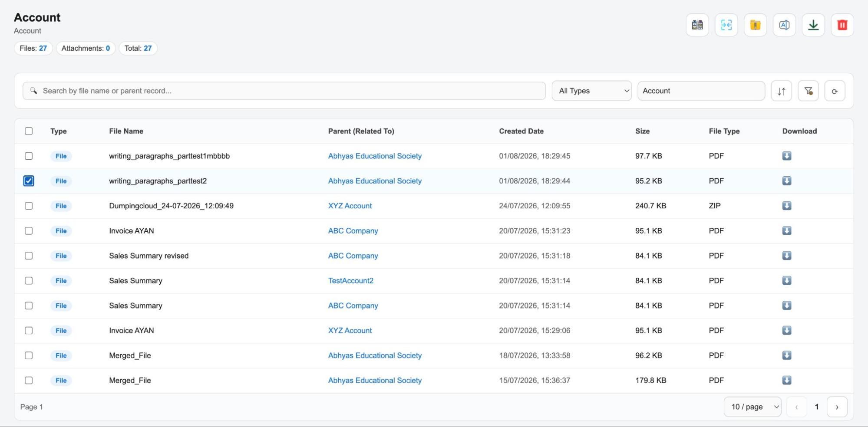This screenshot has width=868, height=427.
Task: Select the Dumpingcloud row checkbox
Action: coord(29,206)
